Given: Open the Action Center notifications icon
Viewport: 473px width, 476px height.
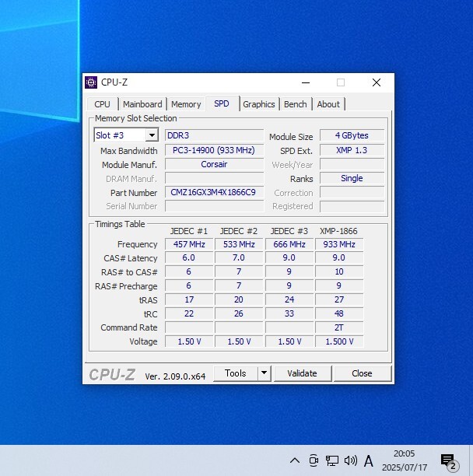Looking at the screenshot, I should [450, 462].
